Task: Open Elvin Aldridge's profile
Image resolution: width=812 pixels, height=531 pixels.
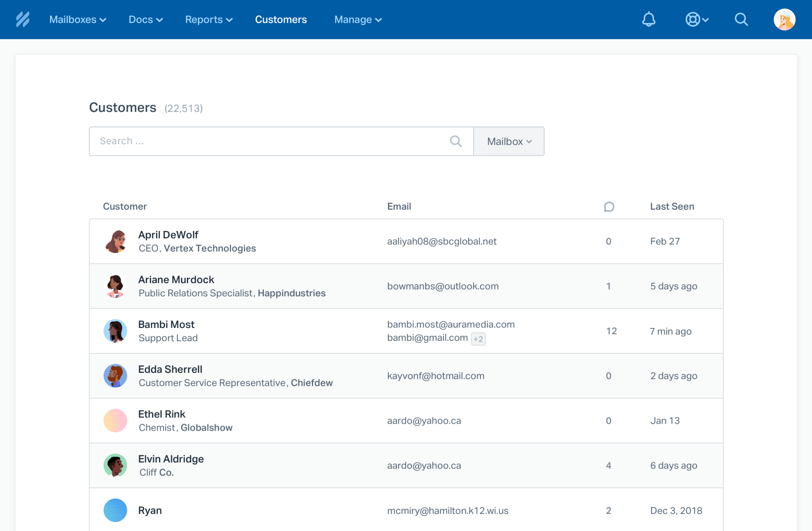Action: 171,459
